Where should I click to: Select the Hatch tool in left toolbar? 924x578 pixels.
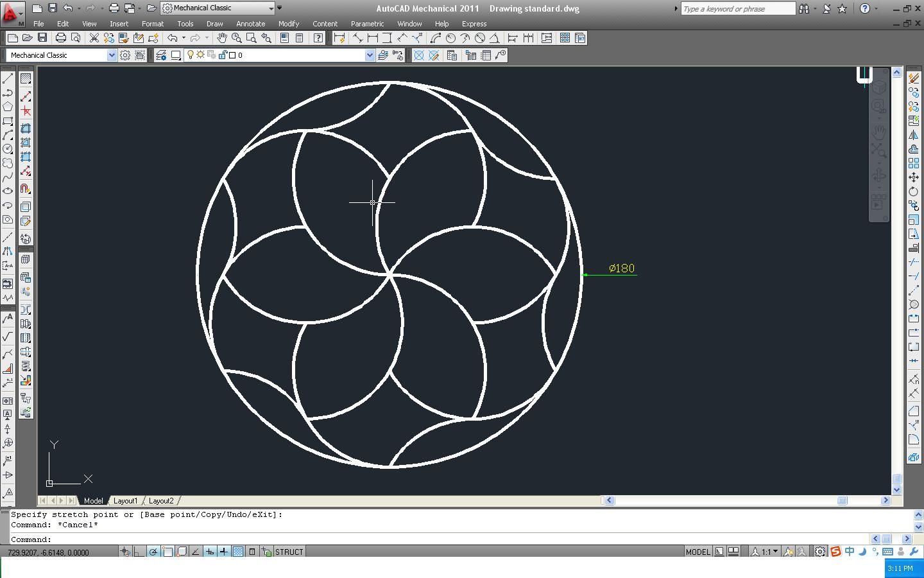point(26,78)
